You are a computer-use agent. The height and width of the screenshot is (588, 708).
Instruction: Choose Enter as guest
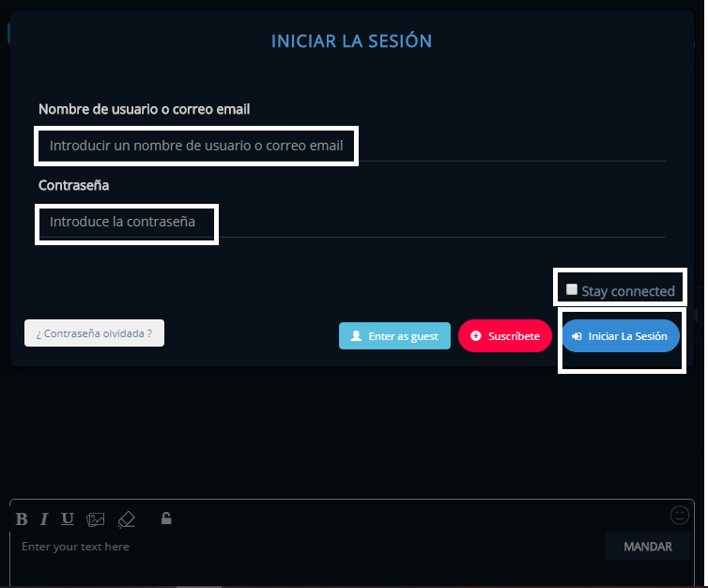tap(394, 336)
